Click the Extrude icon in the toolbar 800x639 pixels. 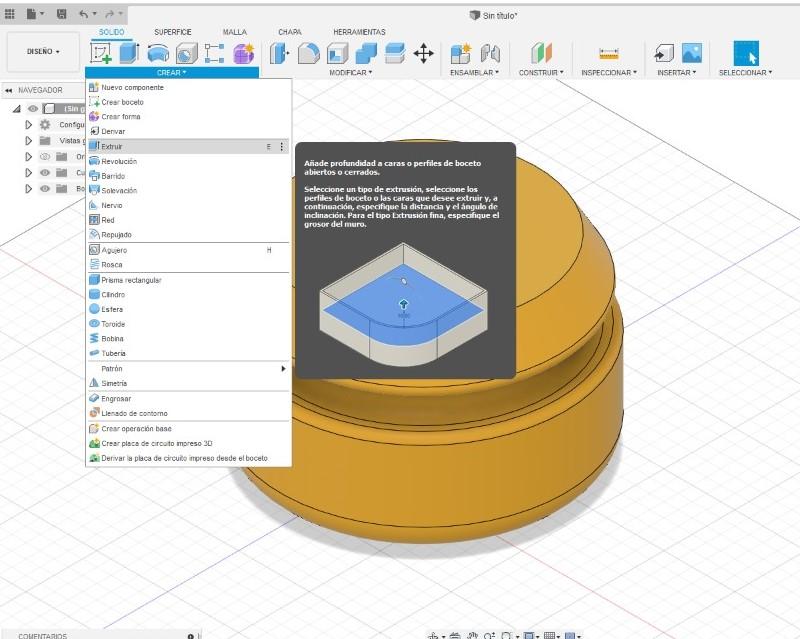pyautogui.click(x=130, y=53)
